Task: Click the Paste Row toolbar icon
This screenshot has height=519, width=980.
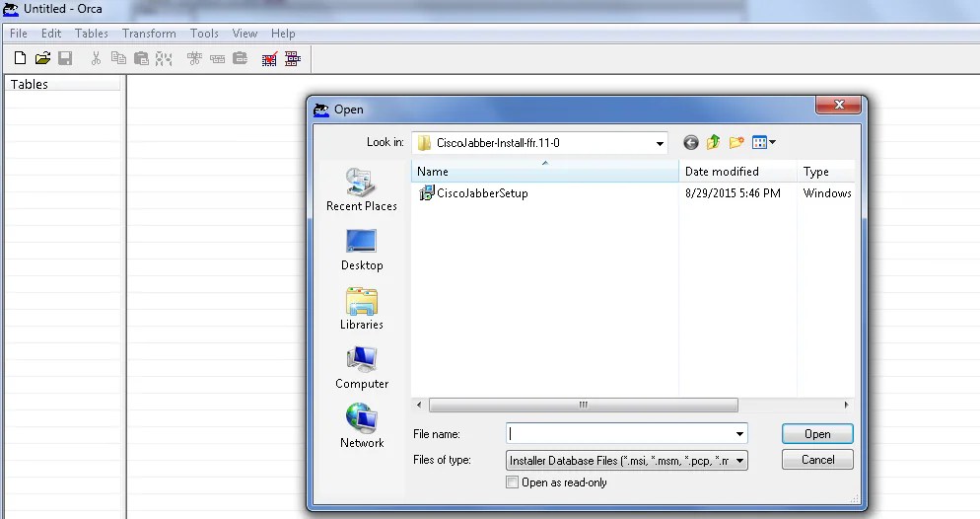Action: click(240, 58)
